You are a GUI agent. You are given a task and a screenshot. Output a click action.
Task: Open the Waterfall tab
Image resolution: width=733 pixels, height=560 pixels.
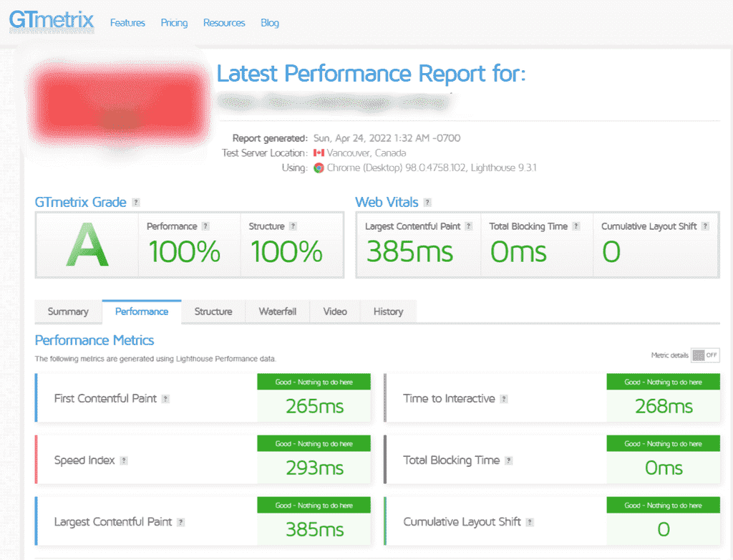278,312
